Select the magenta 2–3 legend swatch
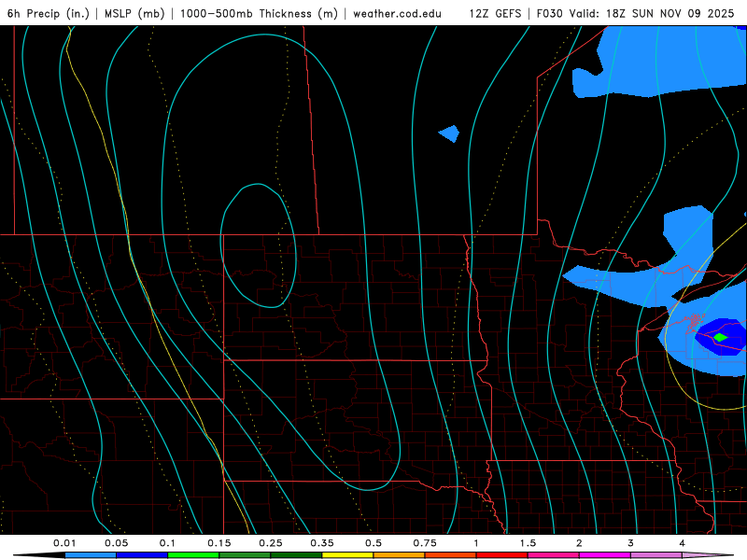The width and height of the screenshot is (747, 560). click(x=605, y=555)
